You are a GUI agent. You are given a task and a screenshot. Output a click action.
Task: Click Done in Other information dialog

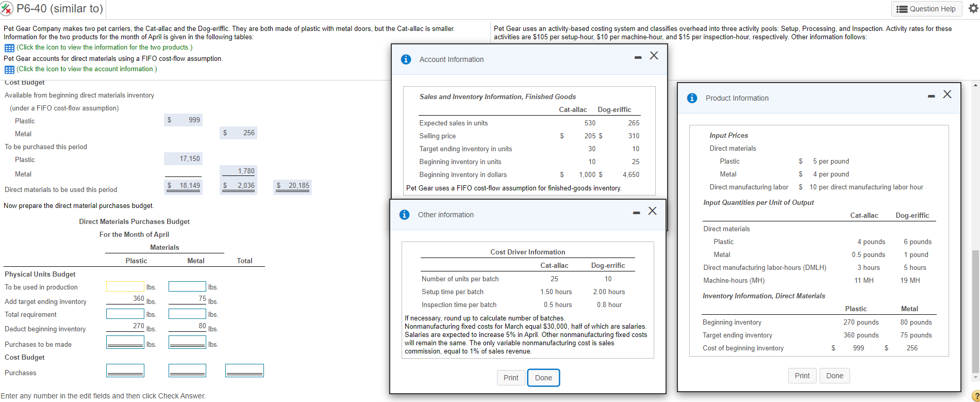point(543,378)
